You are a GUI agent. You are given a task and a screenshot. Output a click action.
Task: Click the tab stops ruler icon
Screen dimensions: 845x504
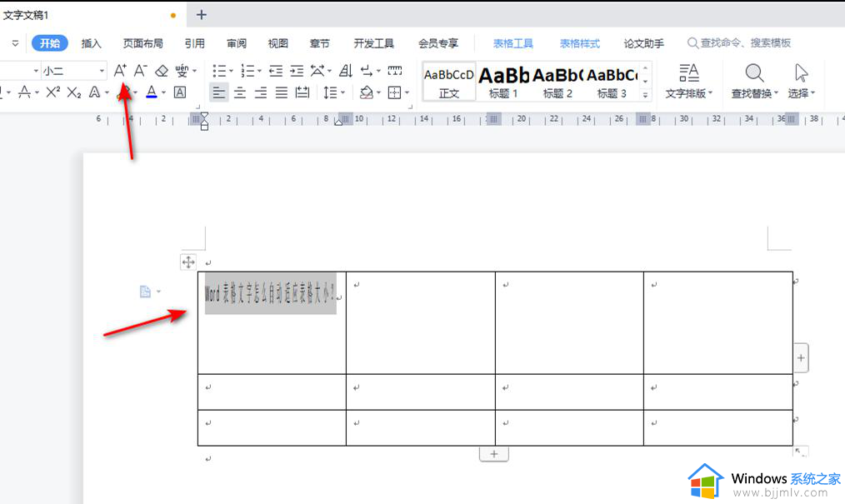394,71
